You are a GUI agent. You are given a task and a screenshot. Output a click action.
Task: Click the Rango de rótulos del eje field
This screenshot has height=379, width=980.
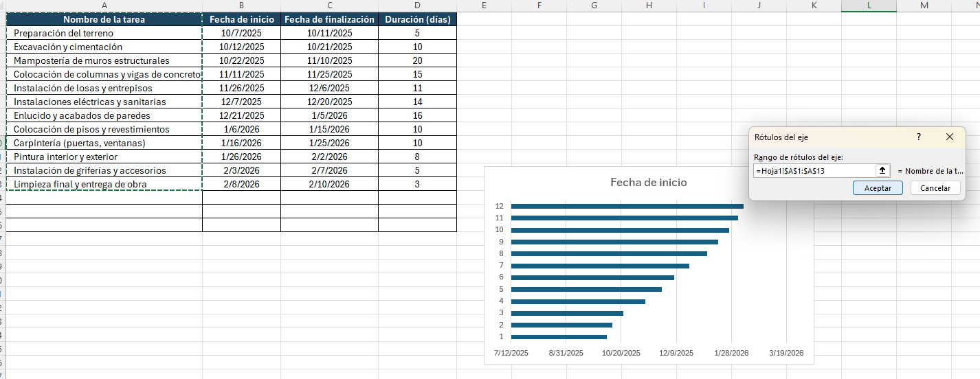coord(813,170)
